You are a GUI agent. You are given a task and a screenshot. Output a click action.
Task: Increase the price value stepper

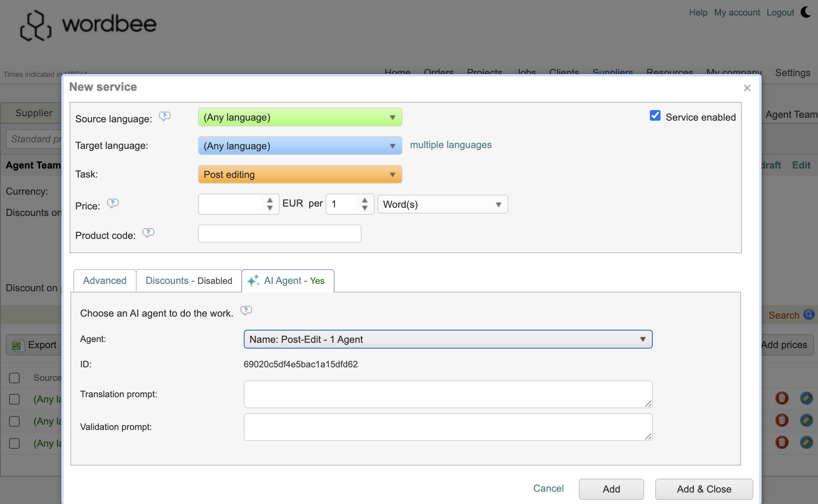coord(270,200)
